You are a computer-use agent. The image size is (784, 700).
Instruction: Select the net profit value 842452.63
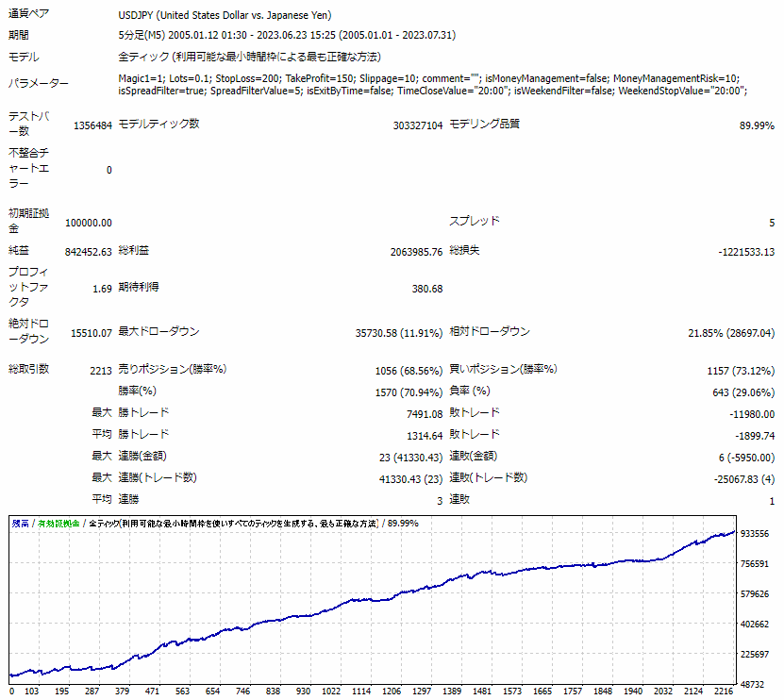pos(89,252)
